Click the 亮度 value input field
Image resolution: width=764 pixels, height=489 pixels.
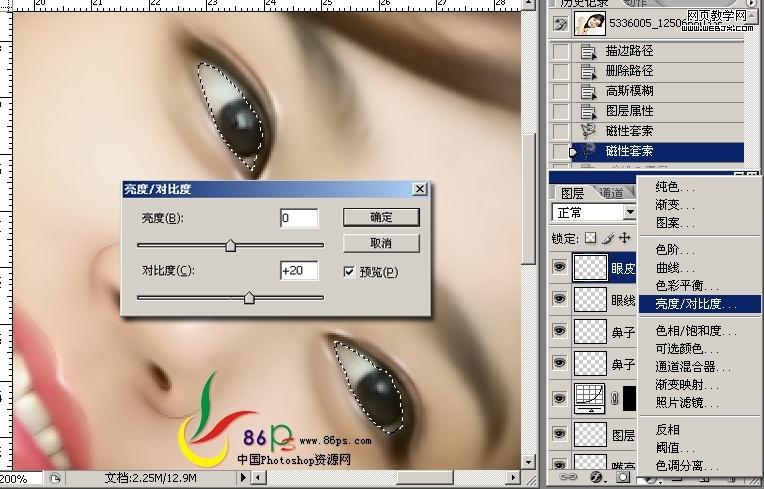pyautogui.click(x=299, y=218)
